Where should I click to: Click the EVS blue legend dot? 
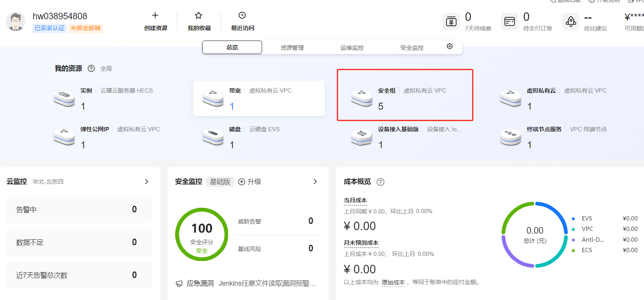click(573, 219)
